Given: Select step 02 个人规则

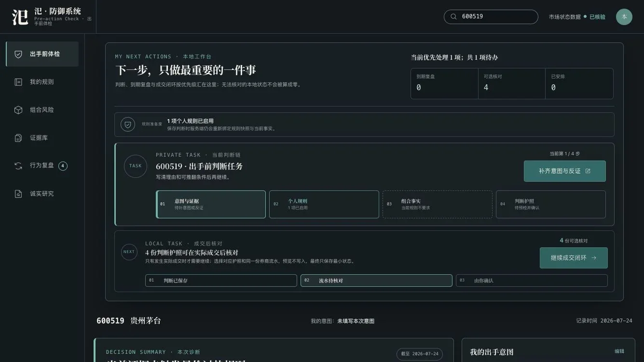Looking at the screenshot, I should pyautogui.click(x=324, y=204).
